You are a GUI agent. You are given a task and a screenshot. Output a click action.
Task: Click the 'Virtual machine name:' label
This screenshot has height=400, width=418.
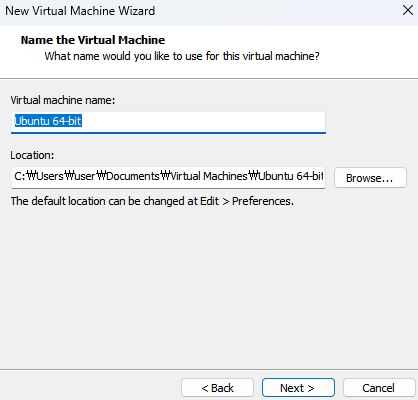click(63, 100)
